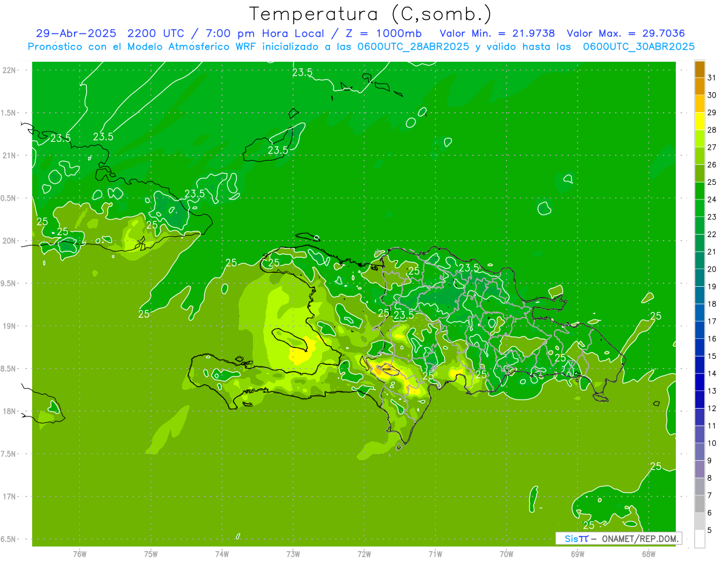
Task: Click the "18N" latitude axis label
Action: (10, 411)
